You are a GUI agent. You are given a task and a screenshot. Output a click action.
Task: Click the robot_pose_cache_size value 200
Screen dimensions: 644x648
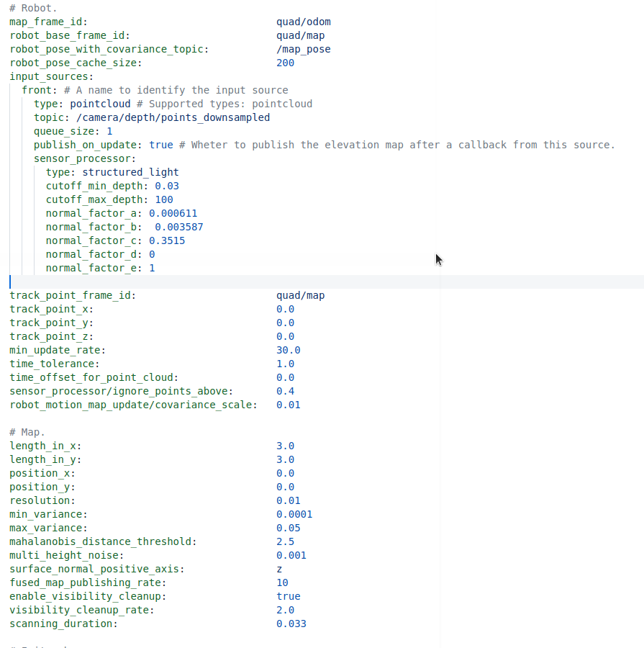click(x=285, y=63)
